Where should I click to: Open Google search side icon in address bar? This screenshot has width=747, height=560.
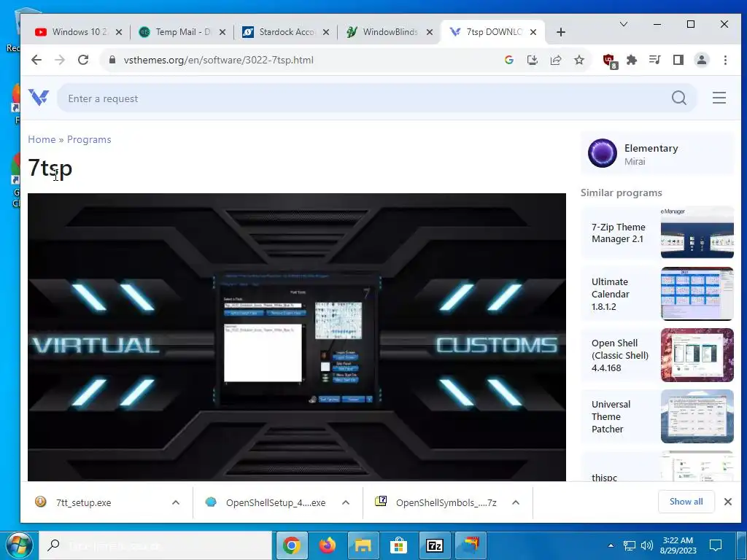click(x=508, y=60)
